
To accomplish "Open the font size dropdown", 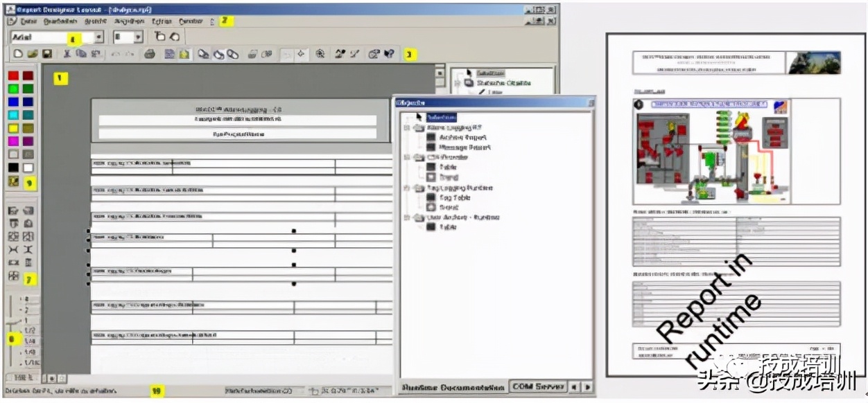I will point(138,37).
